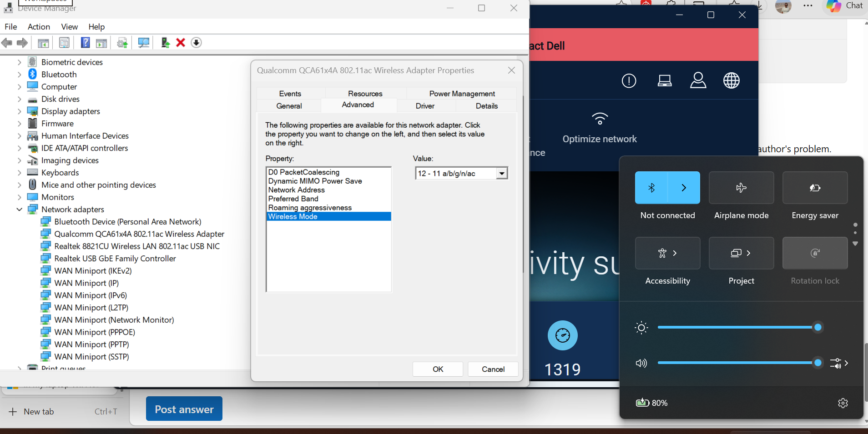Switch to the Power Management tab
868x434 pixels.
coord(462,94)
